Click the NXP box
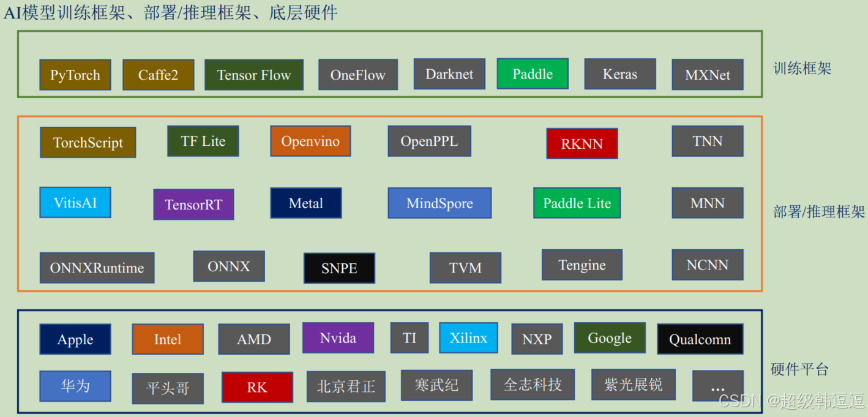 537,339
